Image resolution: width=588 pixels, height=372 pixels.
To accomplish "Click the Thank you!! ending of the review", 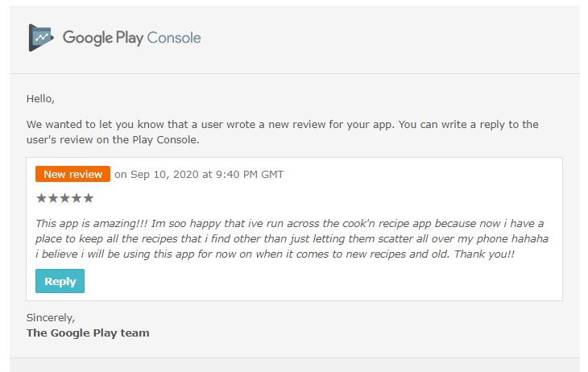I will 484,254.
